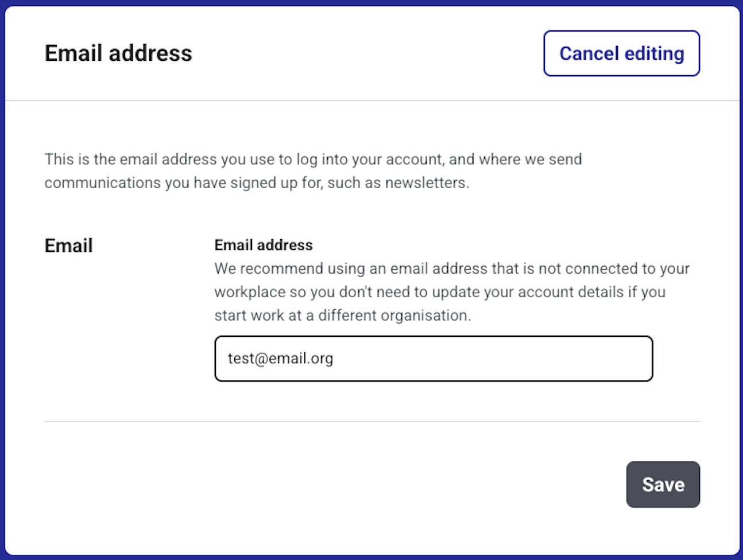
Task: Click the divider line below the heading
Action: coord(372,101)
